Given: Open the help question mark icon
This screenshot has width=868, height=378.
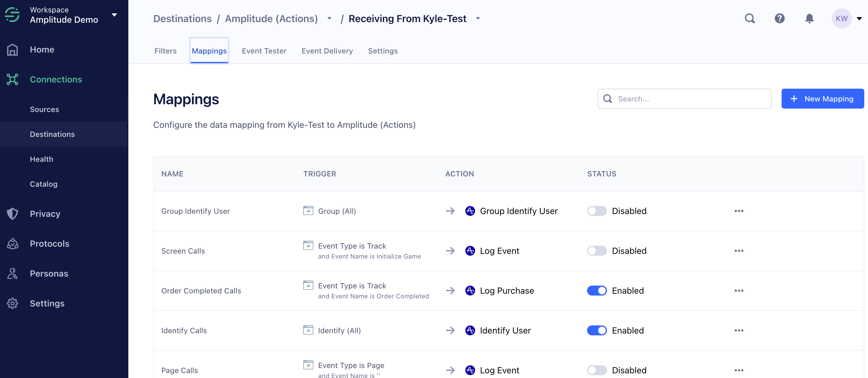Looking at the screenshot, I should (x=779, y=18).
